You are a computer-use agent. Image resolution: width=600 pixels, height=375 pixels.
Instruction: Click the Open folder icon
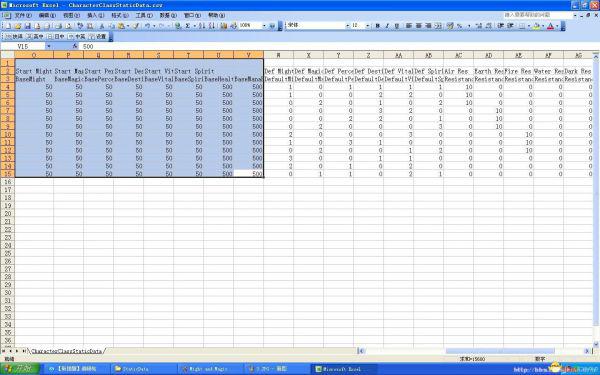pos(18,26)
